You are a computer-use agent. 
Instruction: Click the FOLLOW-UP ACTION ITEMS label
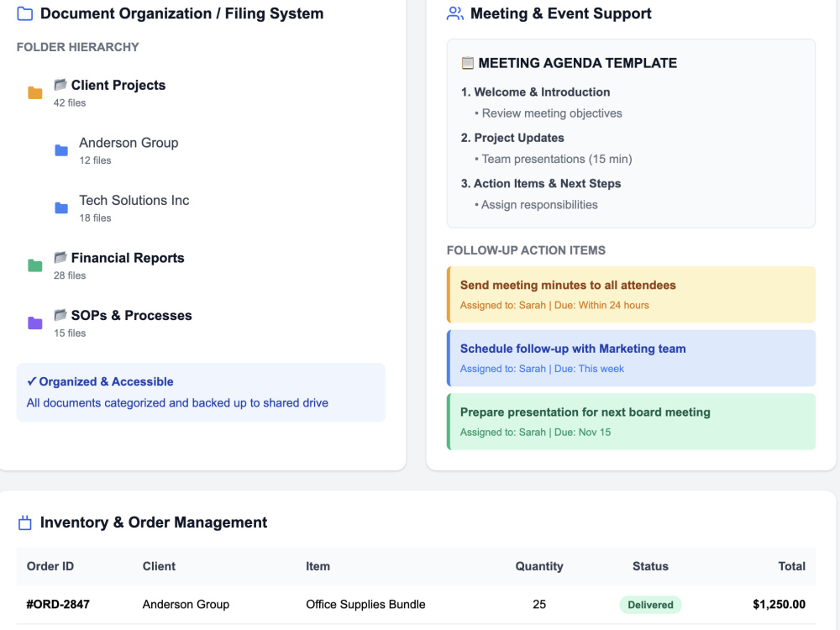[526, 250]
